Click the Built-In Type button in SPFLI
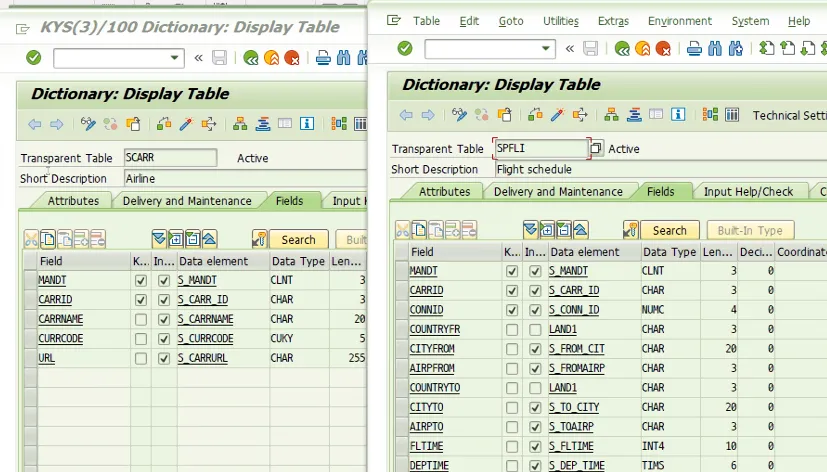 click(x=750, y=230)
